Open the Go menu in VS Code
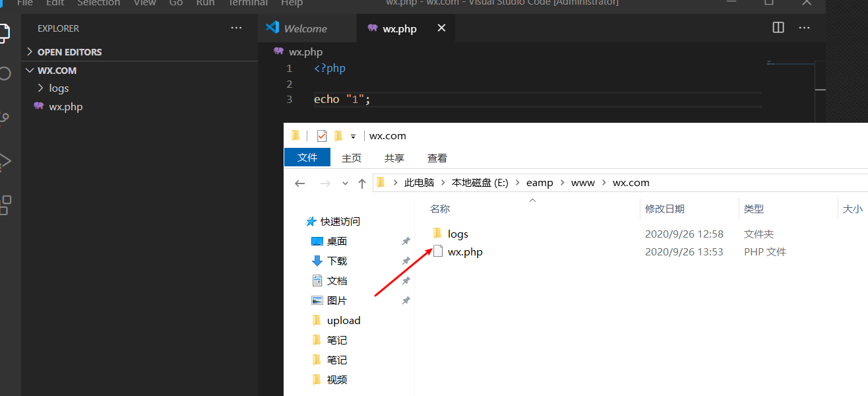This screenshot has width=868, height=396. [176, 3]
